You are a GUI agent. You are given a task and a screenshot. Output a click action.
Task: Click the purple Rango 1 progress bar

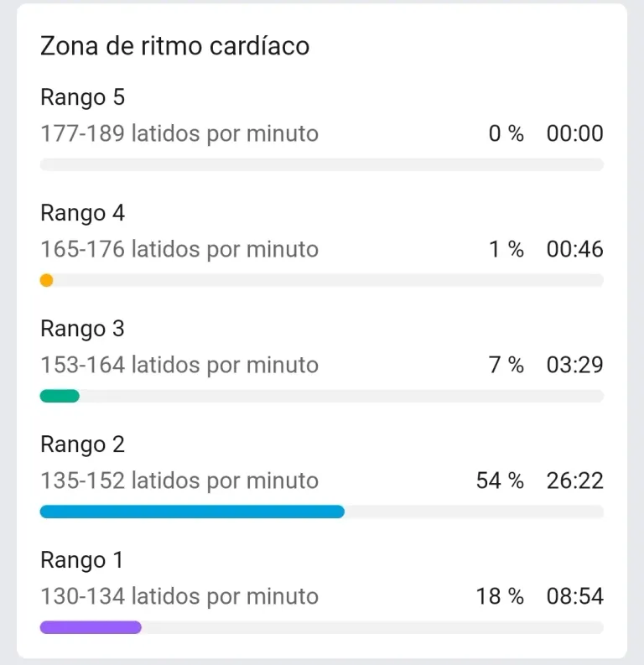tap(91, 627)
